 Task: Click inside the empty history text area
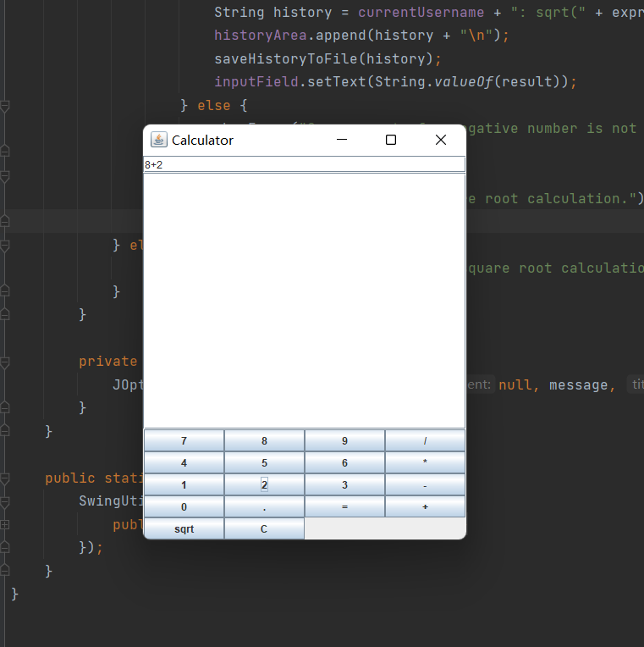(x=305, y=301)
